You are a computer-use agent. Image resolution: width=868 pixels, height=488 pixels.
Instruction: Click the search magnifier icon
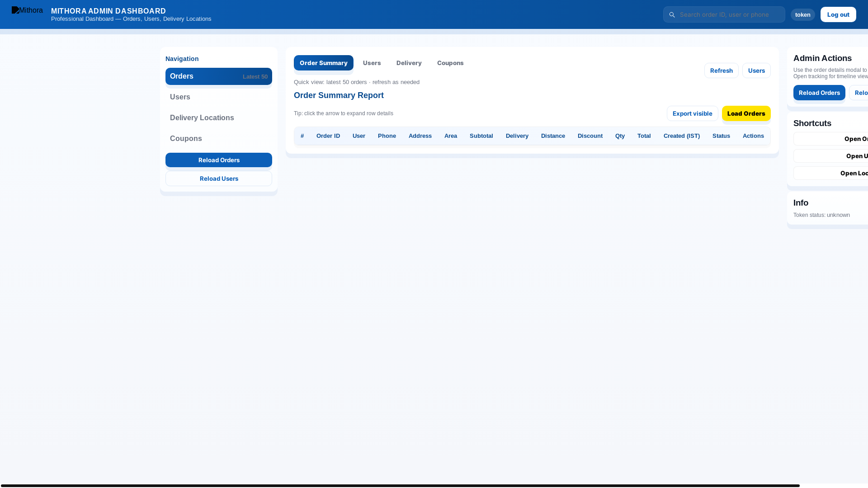(x=672, y=15)
